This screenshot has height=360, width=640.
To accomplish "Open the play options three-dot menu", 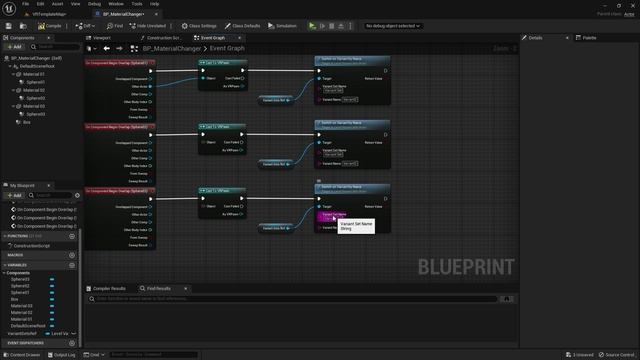I will coord(350,26).
